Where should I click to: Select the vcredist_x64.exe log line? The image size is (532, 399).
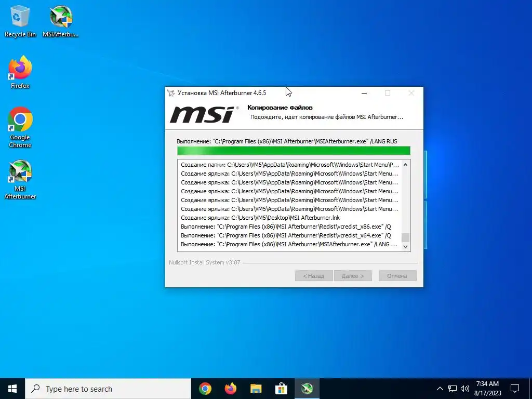pos(286,235)
